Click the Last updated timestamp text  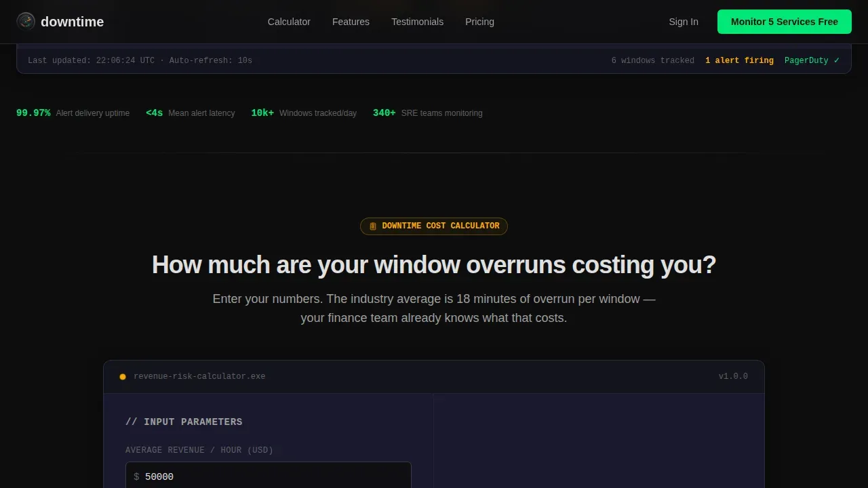(140, 60)
